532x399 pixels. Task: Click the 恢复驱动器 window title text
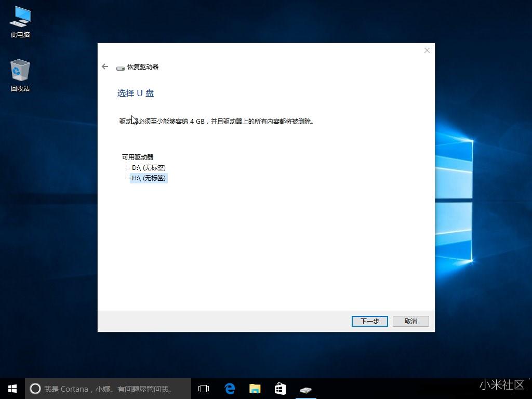[x=143, y=67]
